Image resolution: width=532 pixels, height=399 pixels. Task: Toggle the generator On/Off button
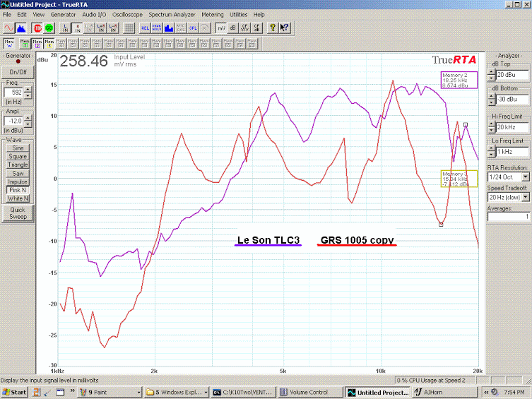pyautogui.click(x=18, y=72)
